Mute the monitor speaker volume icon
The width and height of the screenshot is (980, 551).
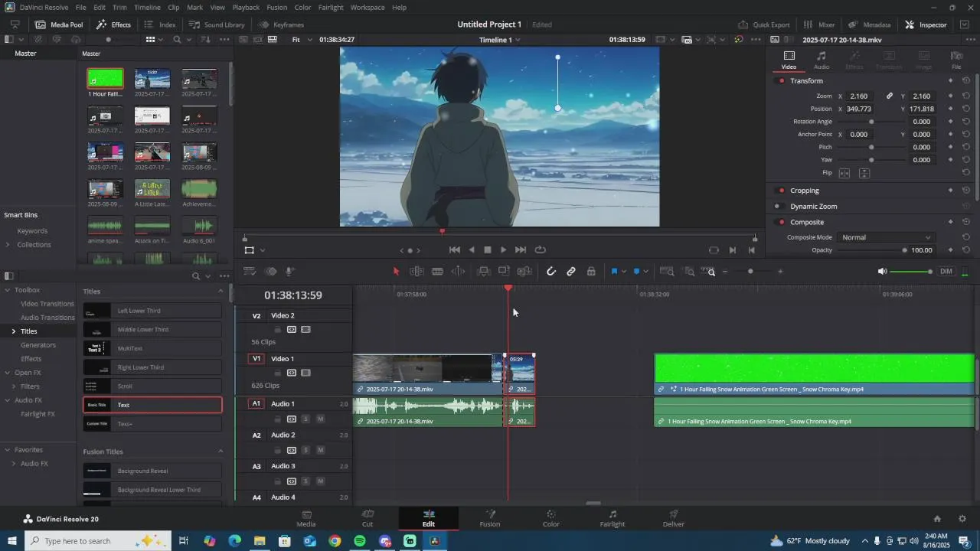(x=882, y=272)
